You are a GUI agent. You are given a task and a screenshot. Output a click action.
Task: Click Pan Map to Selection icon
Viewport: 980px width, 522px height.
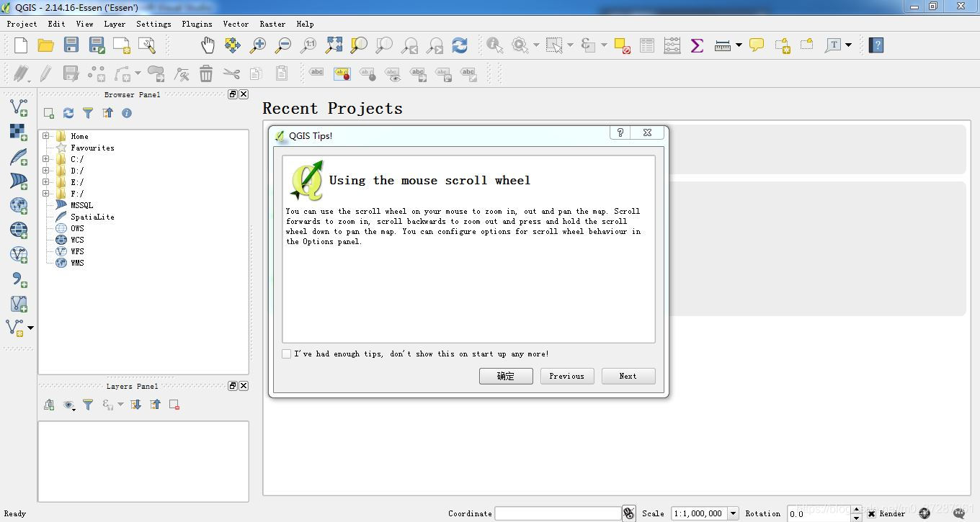coord(233,45)
